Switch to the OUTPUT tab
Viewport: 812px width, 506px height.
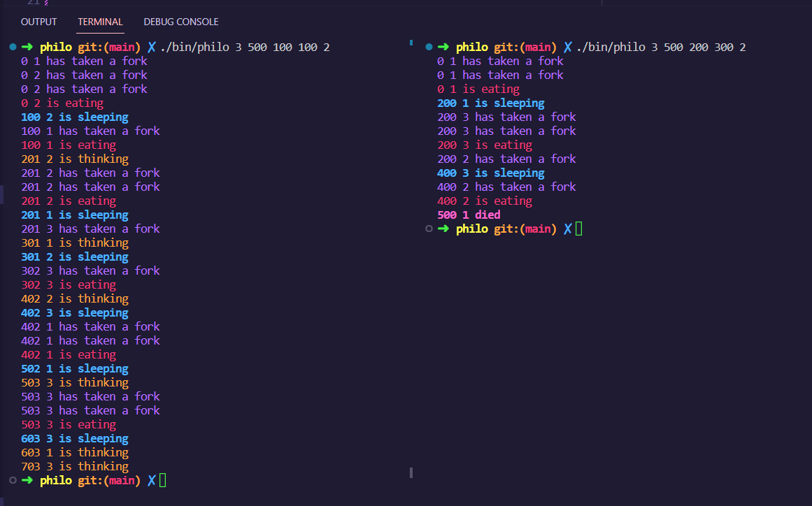click(38, 22)
